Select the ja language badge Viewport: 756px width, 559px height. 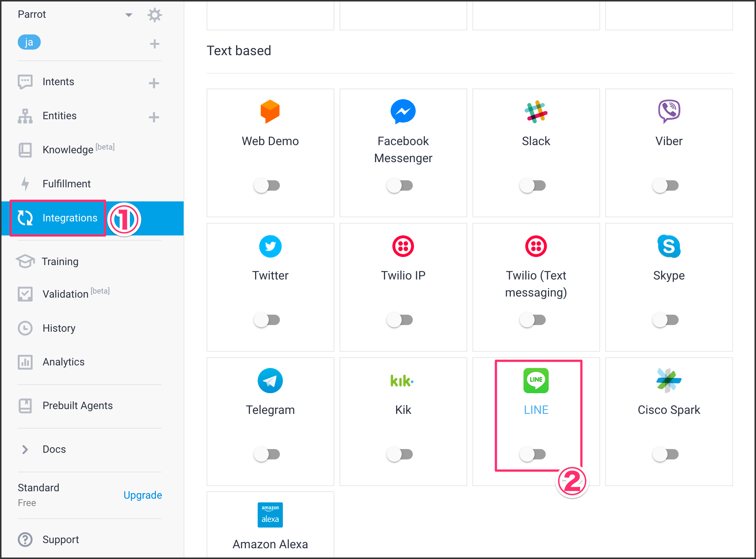tap(29, 42)
